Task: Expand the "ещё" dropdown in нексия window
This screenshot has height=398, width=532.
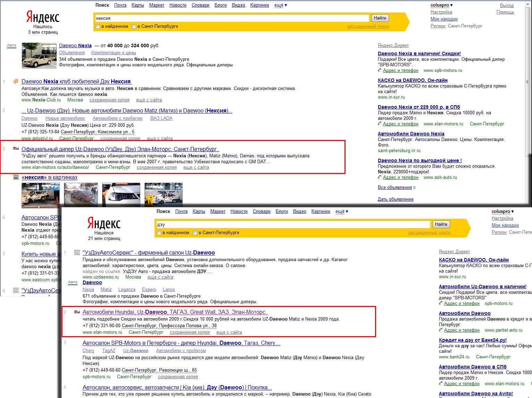Action: point(281,5)
